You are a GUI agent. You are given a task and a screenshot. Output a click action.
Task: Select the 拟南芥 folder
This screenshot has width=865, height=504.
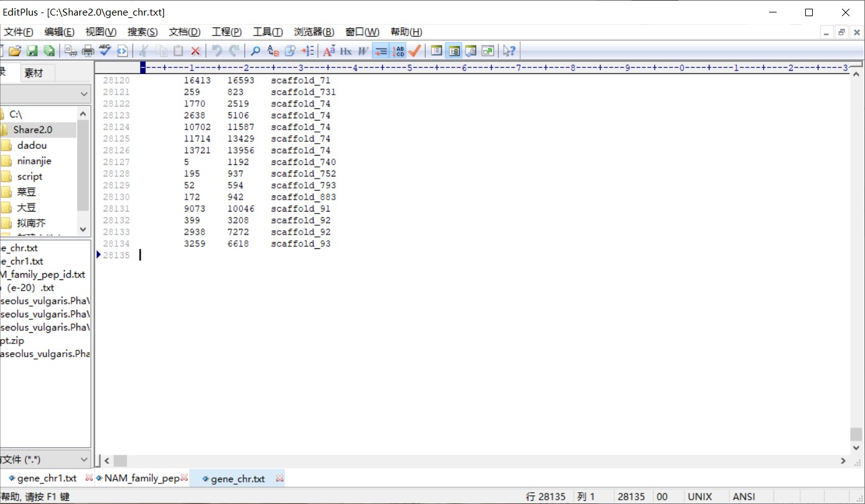(x=31, y=223)
